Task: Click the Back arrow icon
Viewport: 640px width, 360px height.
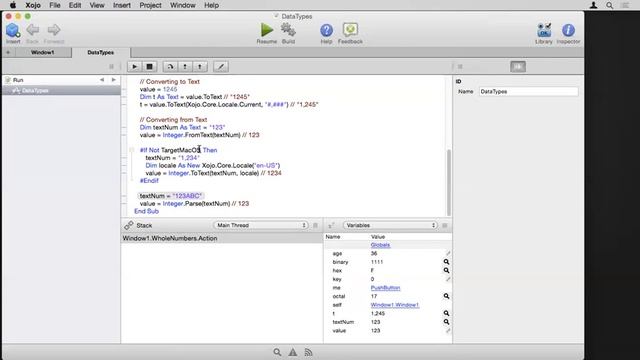Action: [32, 29]
